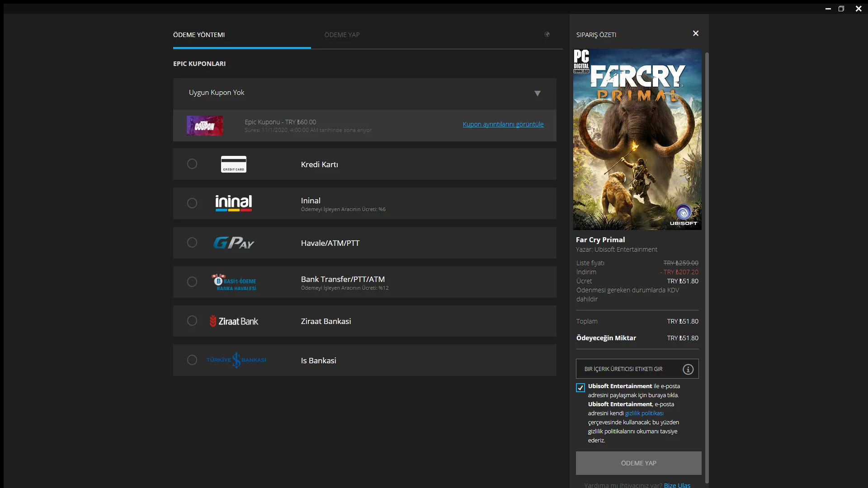This screenshot has height=488, width=868.
Task: Click the Far Cry Primal cover image
Action: tap(637, 139)
